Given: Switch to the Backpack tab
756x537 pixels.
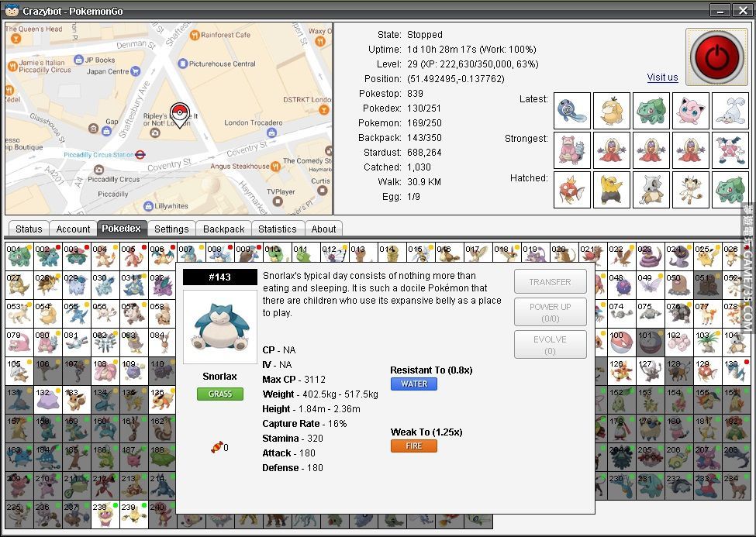Looking at the screenshot, I should point(224,229).
